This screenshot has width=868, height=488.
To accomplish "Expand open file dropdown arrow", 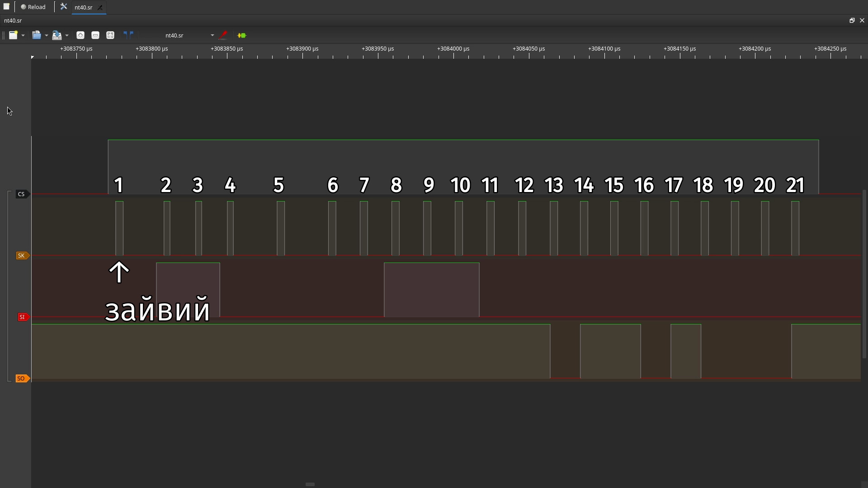I will [x=47, y=35].
